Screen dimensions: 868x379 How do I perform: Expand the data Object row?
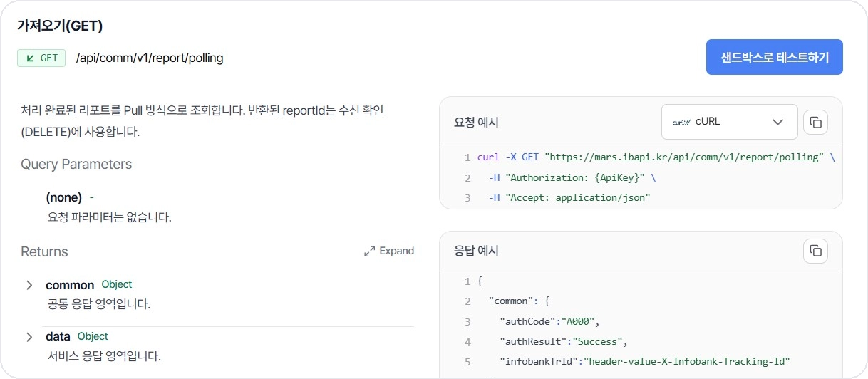point(29,337)
